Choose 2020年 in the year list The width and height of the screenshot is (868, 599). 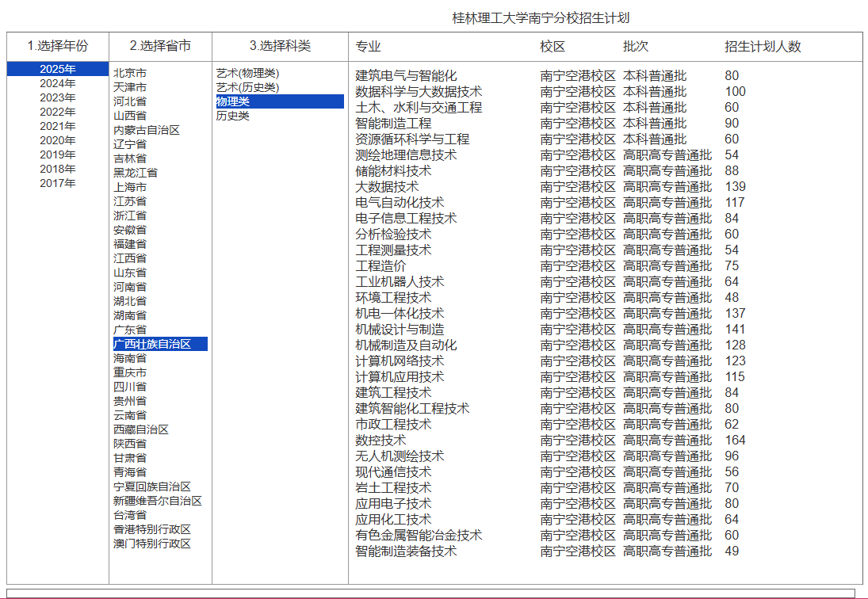point(58,140)
